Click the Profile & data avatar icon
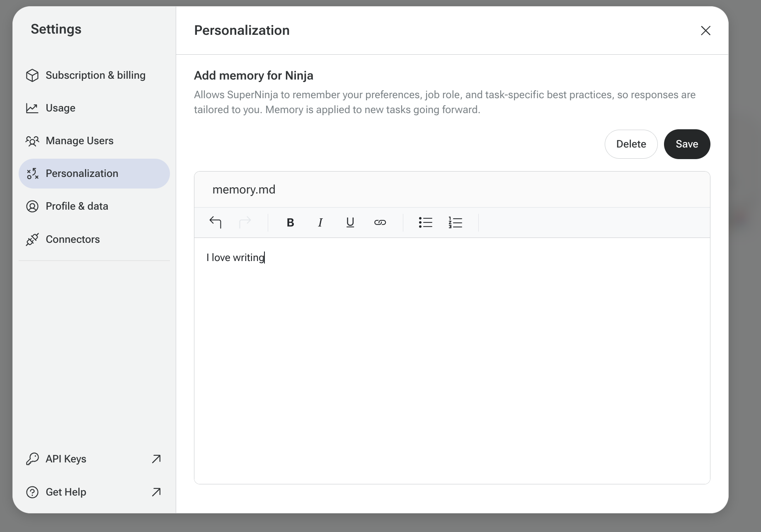This screenshot has width=761, height=532. [x=32, y=206]
